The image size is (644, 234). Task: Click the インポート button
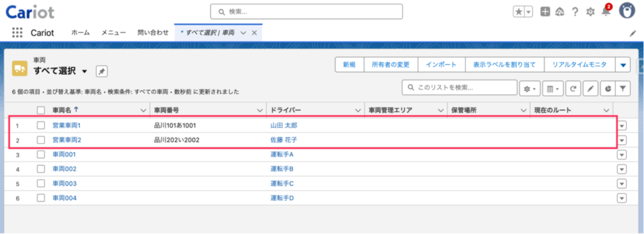pos(441,65)
